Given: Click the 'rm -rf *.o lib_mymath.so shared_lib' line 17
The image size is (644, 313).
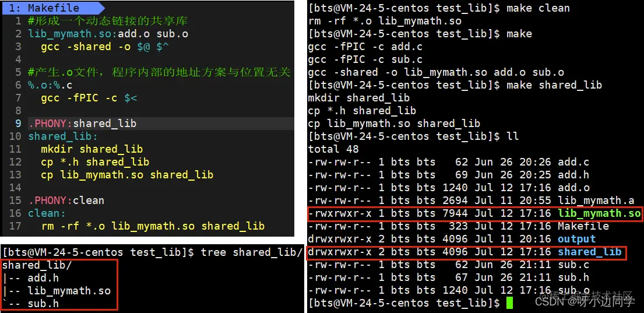Looking at the screenshot, I should point(153,226).
